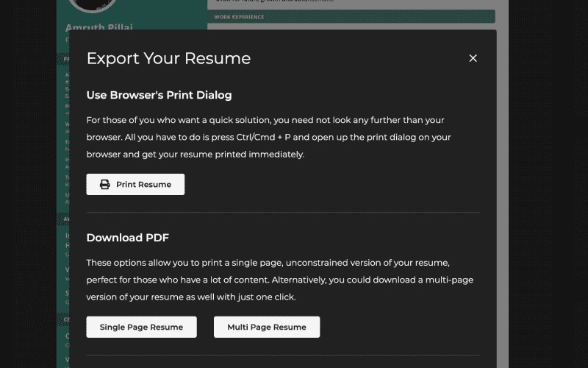This screenshot has width=588, height=368.
Task: Click the dark backdrop left of resume
Action: click(x=28, y=184)
